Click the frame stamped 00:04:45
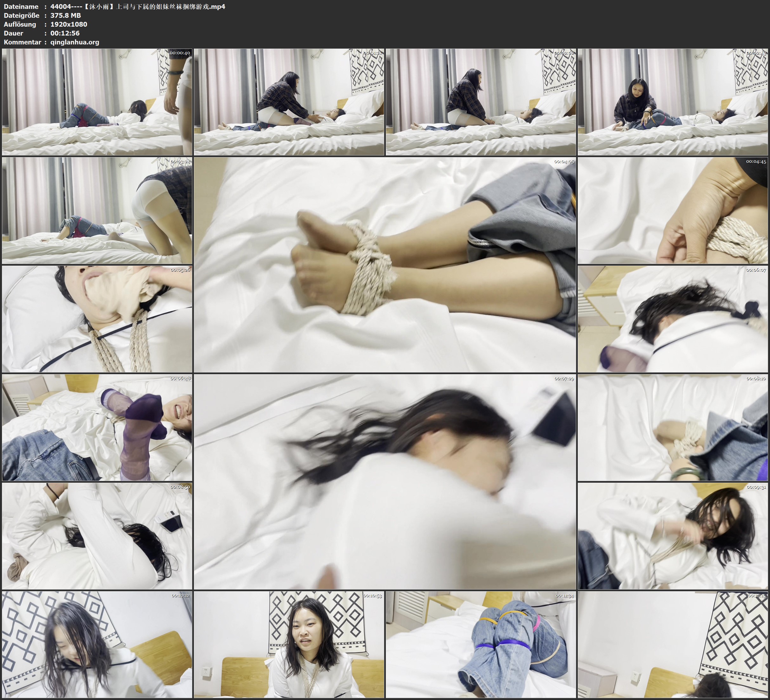 (673, 210)
